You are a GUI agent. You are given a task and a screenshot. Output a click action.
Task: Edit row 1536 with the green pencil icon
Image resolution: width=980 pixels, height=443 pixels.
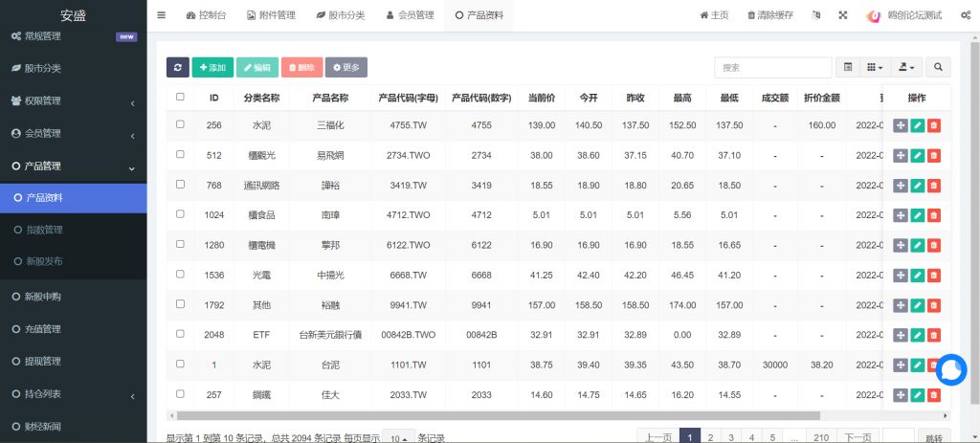pos(917,275)
